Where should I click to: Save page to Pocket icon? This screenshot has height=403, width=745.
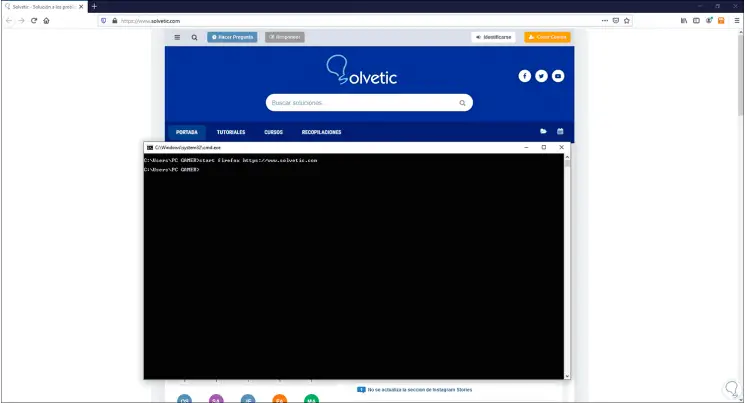616,20
